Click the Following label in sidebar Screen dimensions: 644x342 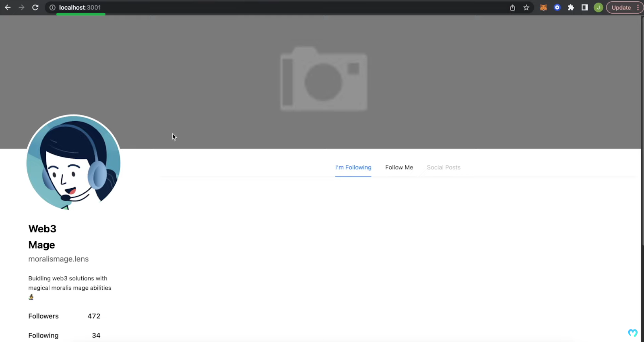tap(43, 336)
